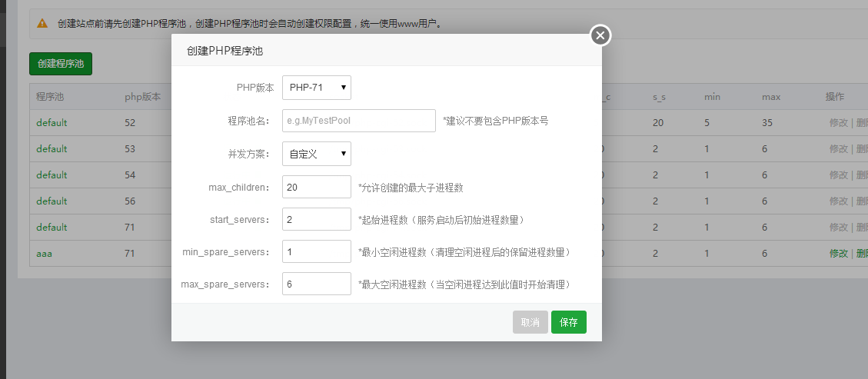
Task: Click the max column header
Action: (x=771, y=97)
